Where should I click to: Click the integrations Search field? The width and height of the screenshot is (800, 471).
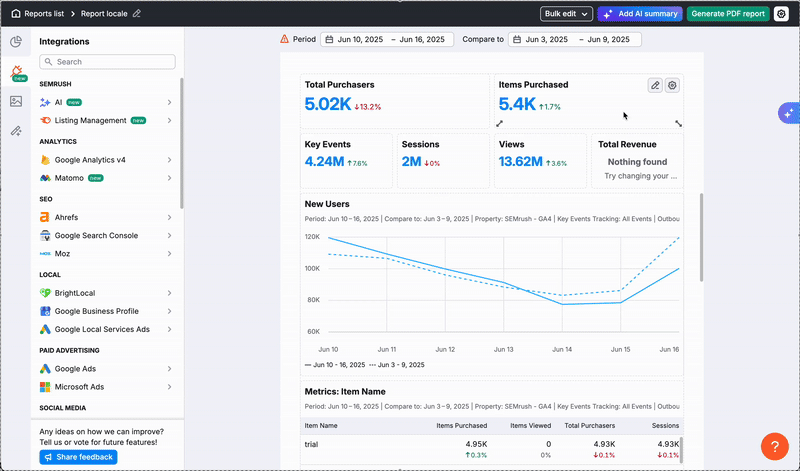(x=107, y=62)
